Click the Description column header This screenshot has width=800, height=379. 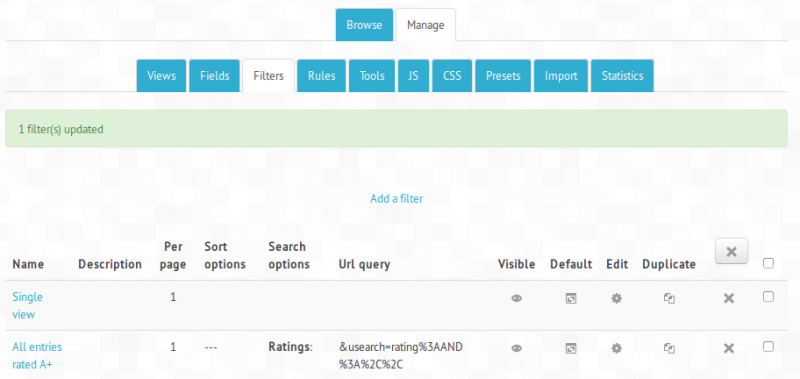coord(110,264)
